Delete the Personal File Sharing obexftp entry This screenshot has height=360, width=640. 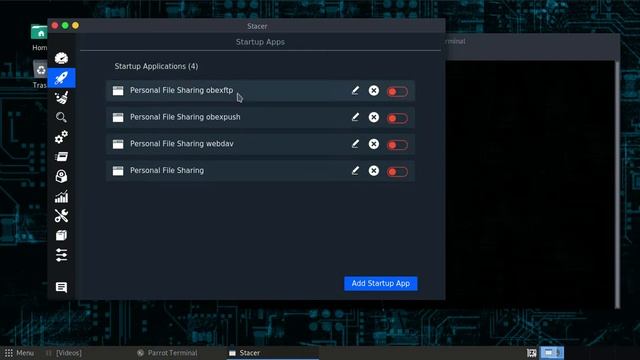coord(373,91)
